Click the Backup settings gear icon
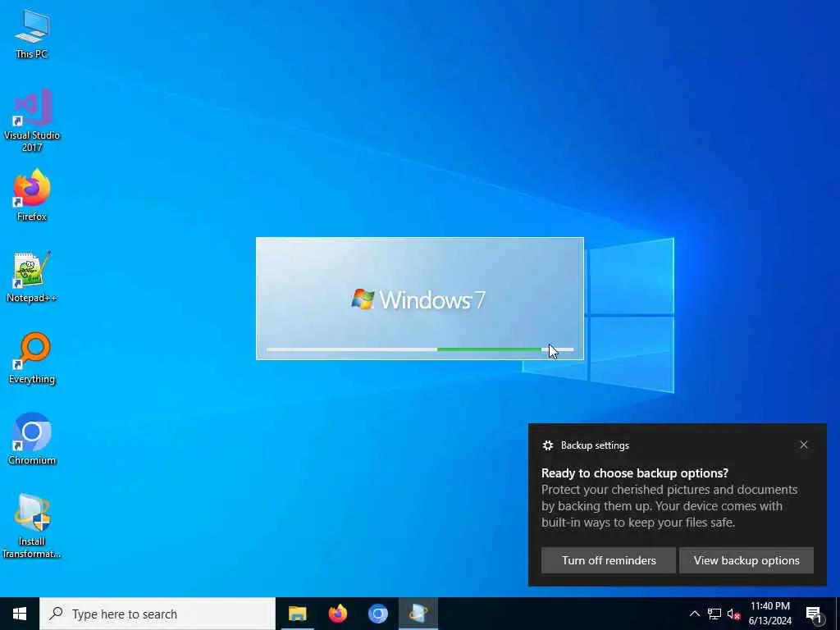The image size is (840, 630). (547, 445)
